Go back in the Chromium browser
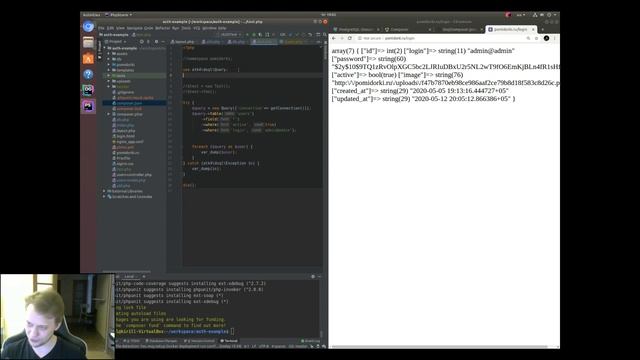 334,38
